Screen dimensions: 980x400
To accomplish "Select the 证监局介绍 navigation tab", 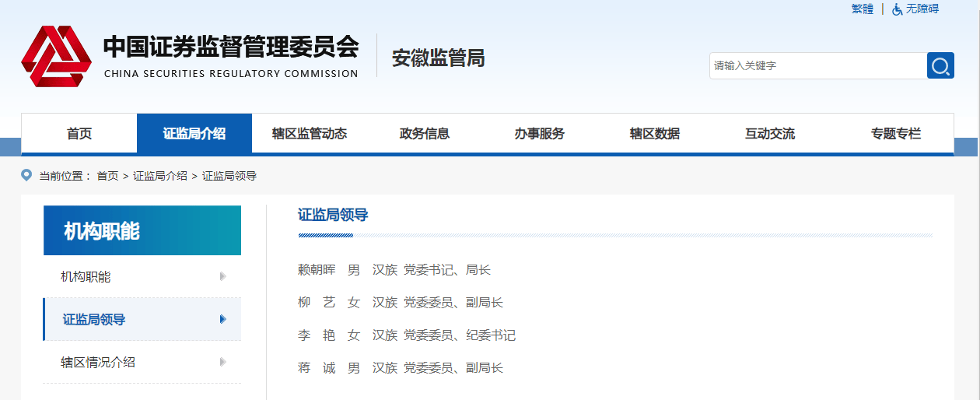I will (194, 134).
